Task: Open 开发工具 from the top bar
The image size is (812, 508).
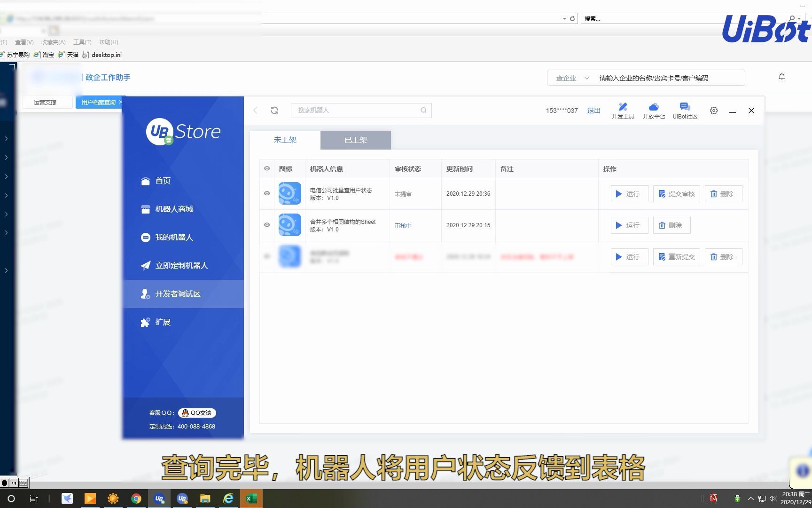Action: [623, 111]
